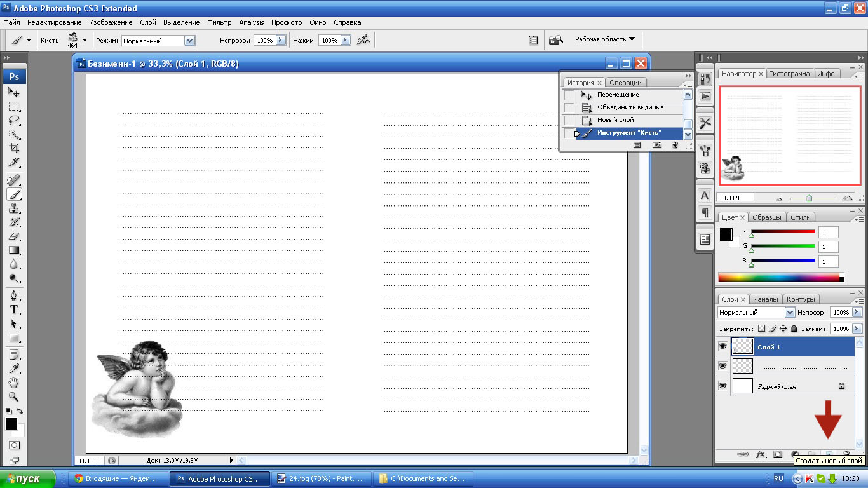Add a layer style with fx icon
This screenshot has width=868, height=488.
click(761, 454)
